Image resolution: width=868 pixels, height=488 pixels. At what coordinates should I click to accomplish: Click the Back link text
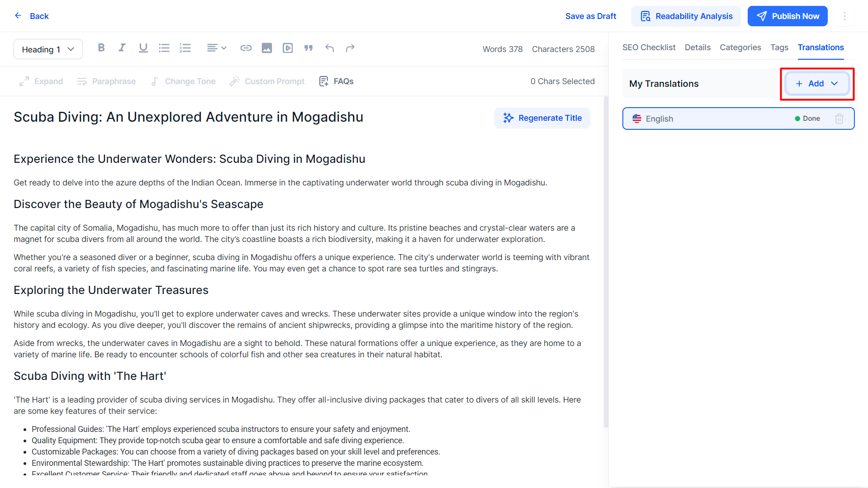click(39, 16)
